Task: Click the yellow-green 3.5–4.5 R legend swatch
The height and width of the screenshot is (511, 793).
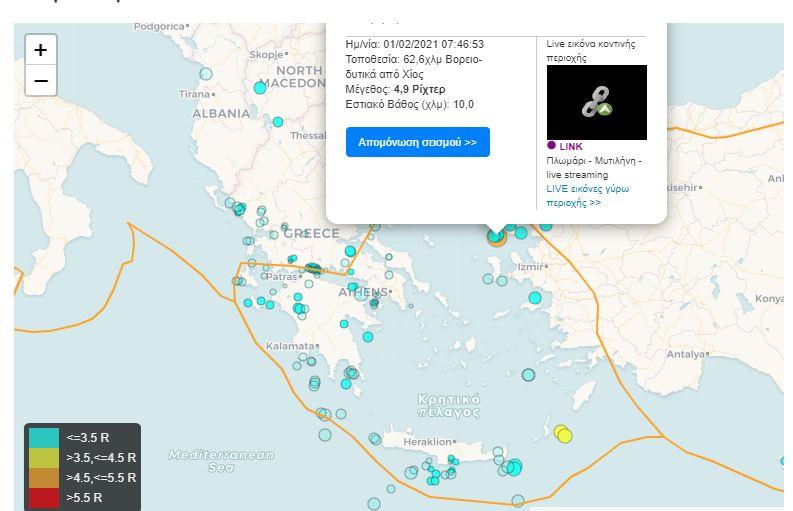Action: pos(44,457)
